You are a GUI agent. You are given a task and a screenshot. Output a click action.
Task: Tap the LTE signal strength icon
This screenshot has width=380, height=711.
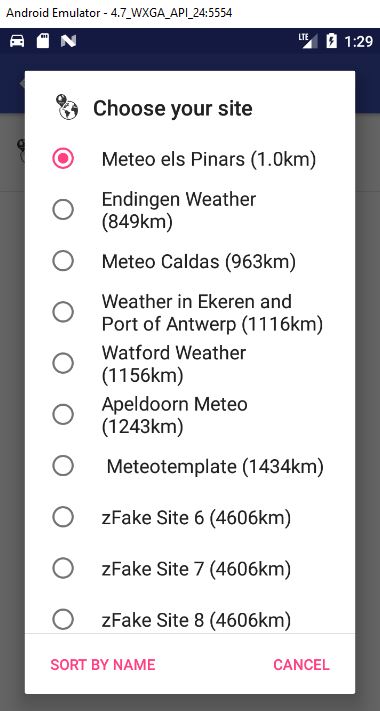click(308, 41)
